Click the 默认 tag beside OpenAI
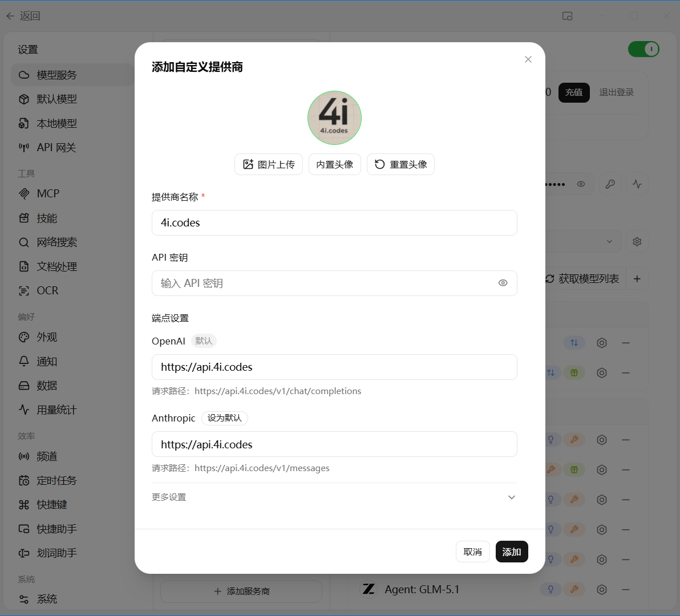The image size is (680, 616). coord(204,341)
